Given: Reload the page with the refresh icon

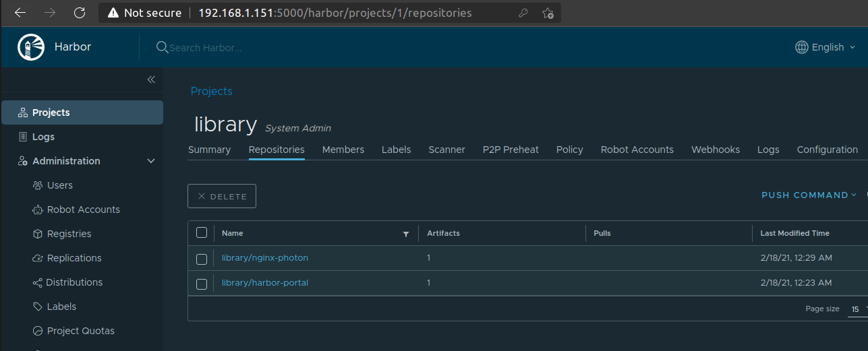Looking at the screenshot, I should 80,13.
